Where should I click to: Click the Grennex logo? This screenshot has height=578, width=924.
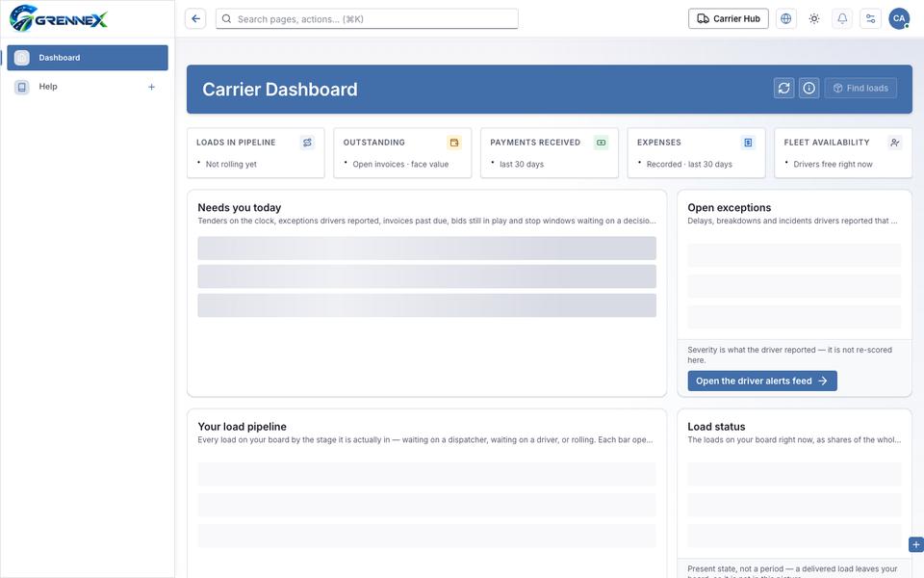[59, 18]
